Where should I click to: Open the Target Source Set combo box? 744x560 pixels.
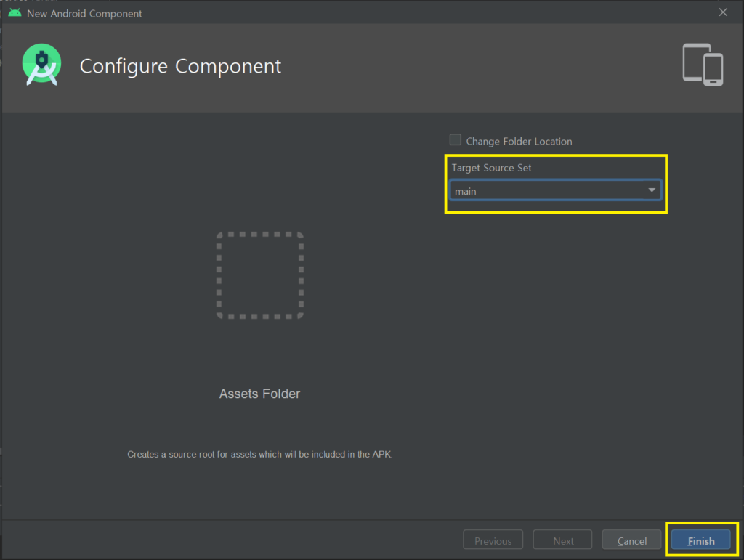(554, 191)
